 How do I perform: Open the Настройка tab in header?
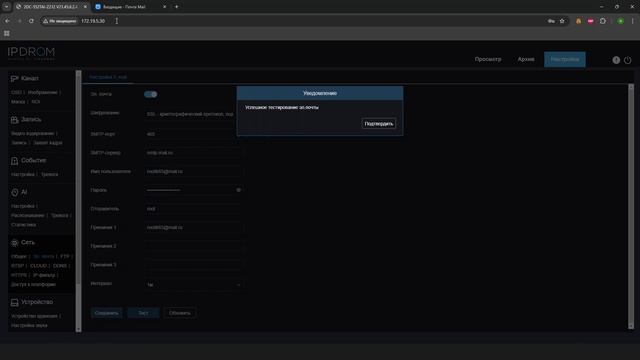tap(564, 60)
